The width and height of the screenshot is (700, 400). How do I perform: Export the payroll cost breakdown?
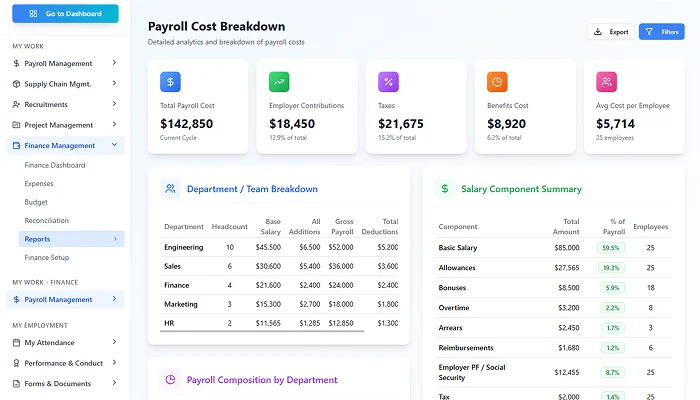610,32
